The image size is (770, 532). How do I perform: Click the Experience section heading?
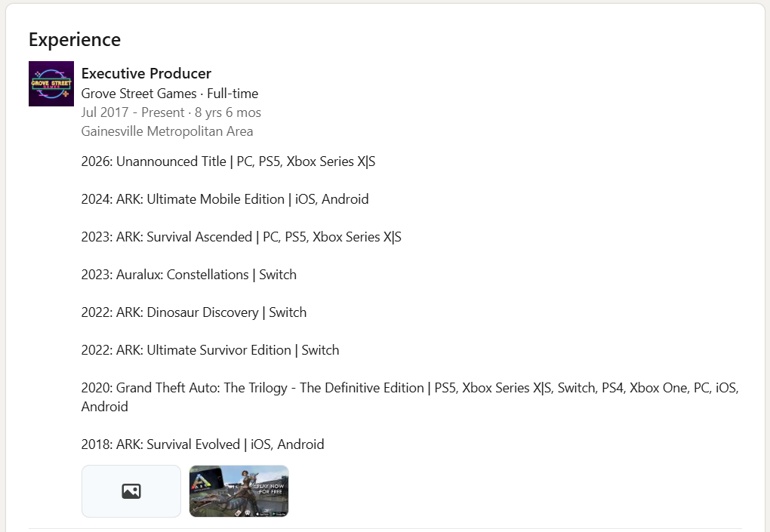click(75, 39)
